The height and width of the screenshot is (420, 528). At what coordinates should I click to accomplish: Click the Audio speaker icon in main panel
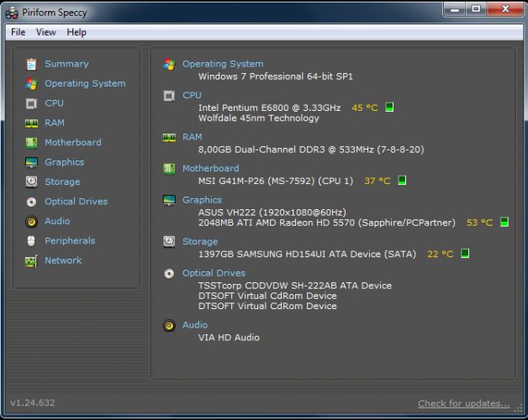tap(169, 325)
